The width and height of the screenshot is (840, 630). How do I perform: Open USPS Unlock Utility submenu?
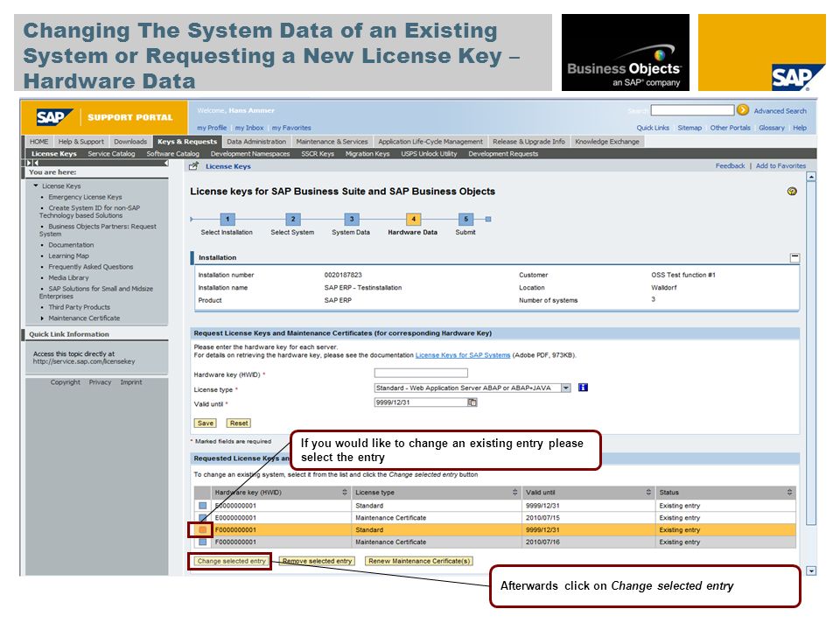(x=429, y=154)
